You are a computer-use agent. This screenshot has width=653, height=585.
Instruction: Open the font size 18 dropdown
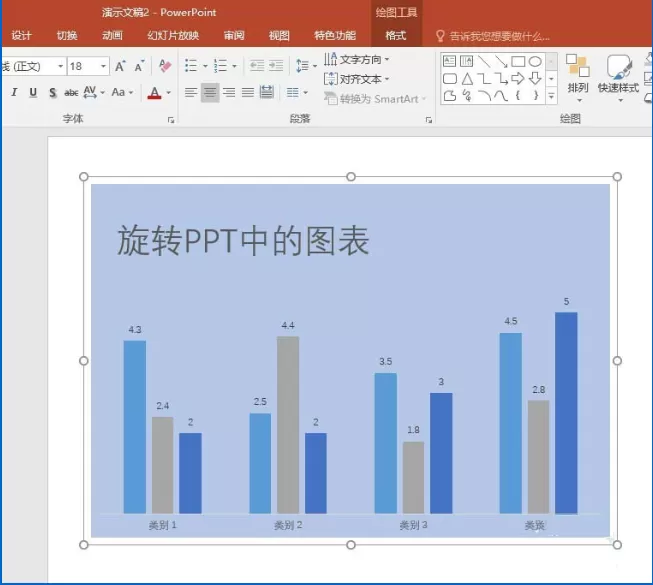pos(103,66)
